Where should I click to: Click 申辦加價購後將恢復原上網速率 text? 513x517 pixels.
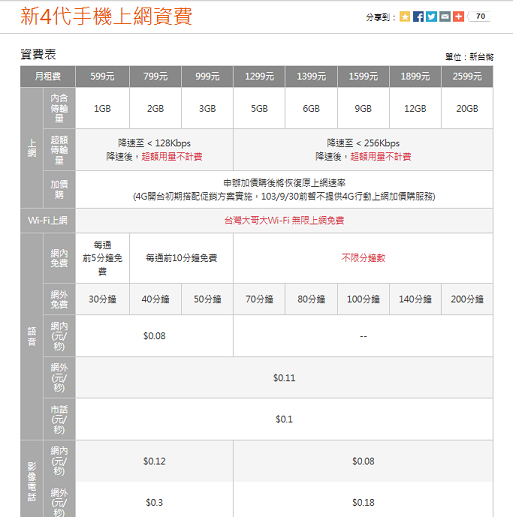(x=284, y=183)
